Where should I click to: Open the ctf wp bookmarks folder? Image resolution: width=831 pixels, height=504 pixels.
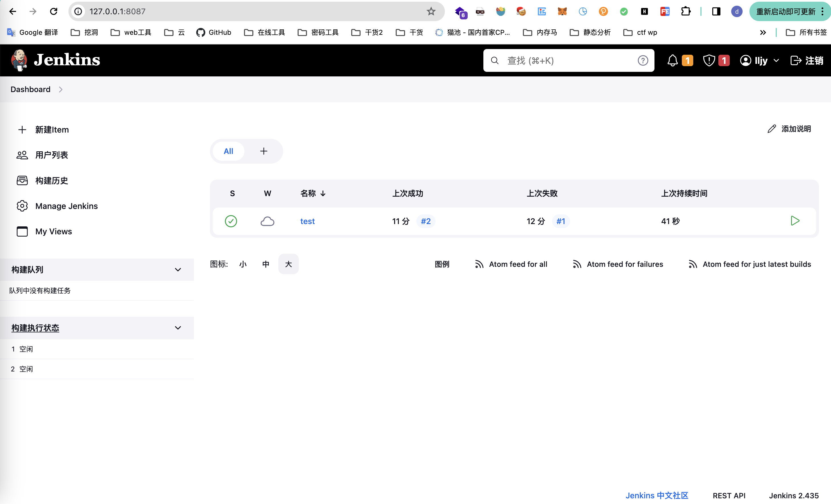[640, 32]
